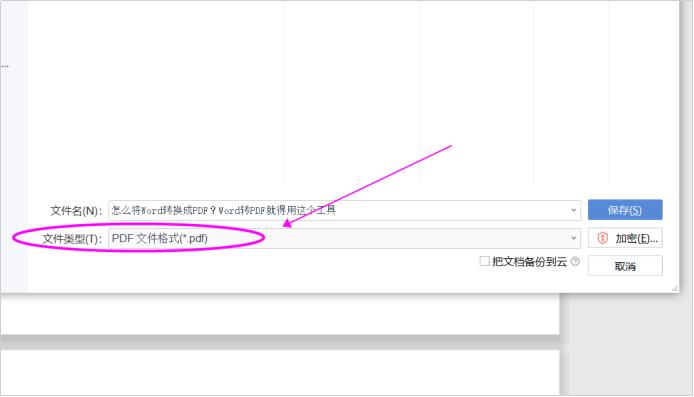This screenshot has width=694, height=397.
Task: Open help icon next to 把文档备份到云
Action: click(x=575, y=261)
